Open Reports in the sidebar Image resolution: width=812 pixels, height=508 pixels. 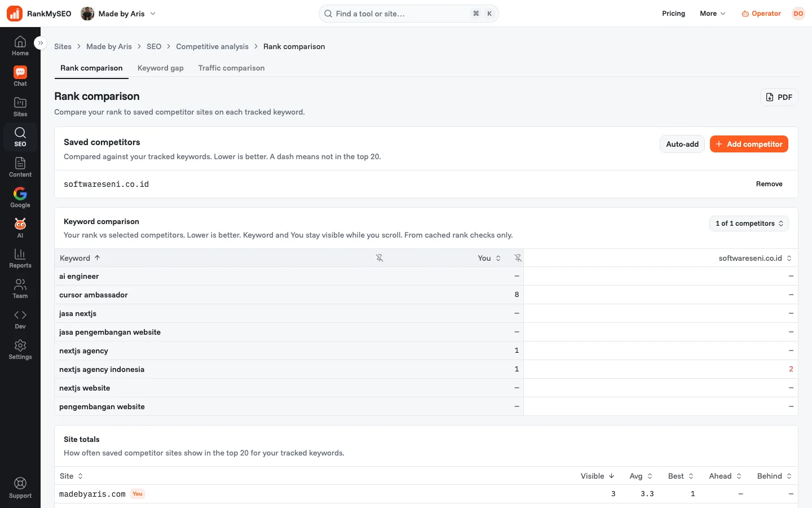(x=20, y=259)
